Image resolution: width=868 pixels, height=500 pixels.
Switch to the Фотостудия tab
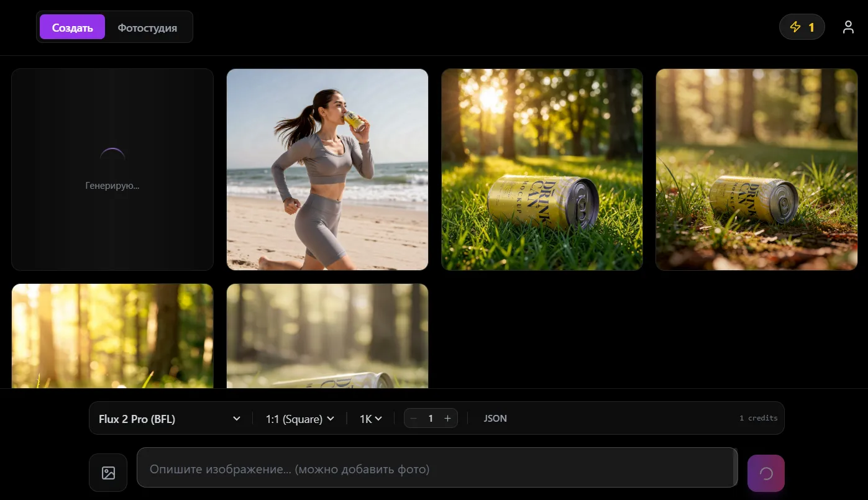coord(147,27)
